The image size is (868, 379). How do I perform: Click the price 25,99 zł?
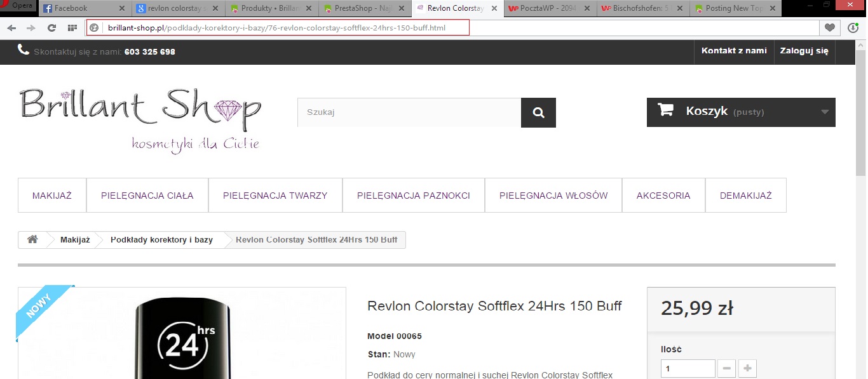697,309
